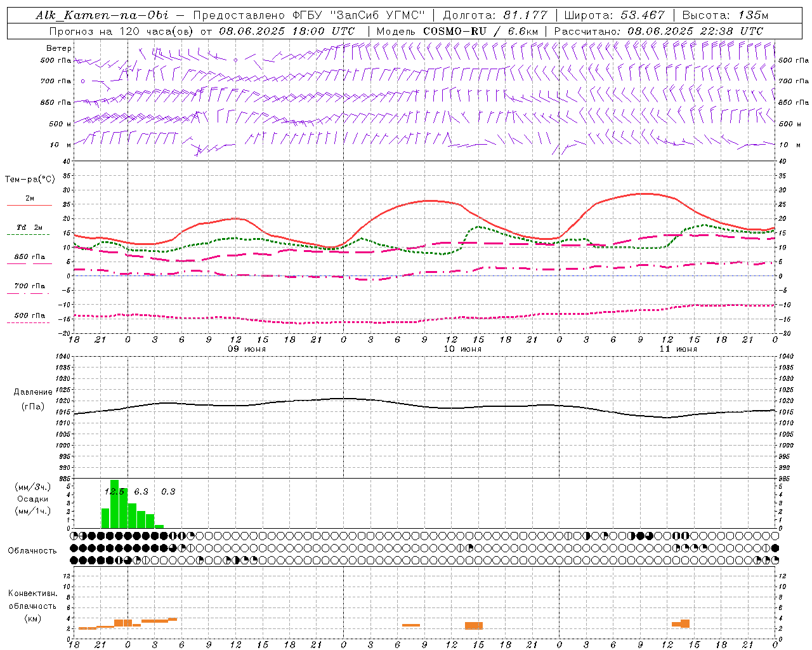
Task: Click the 'Td 2м' dew point legend entry
Action: click(30, 227)
